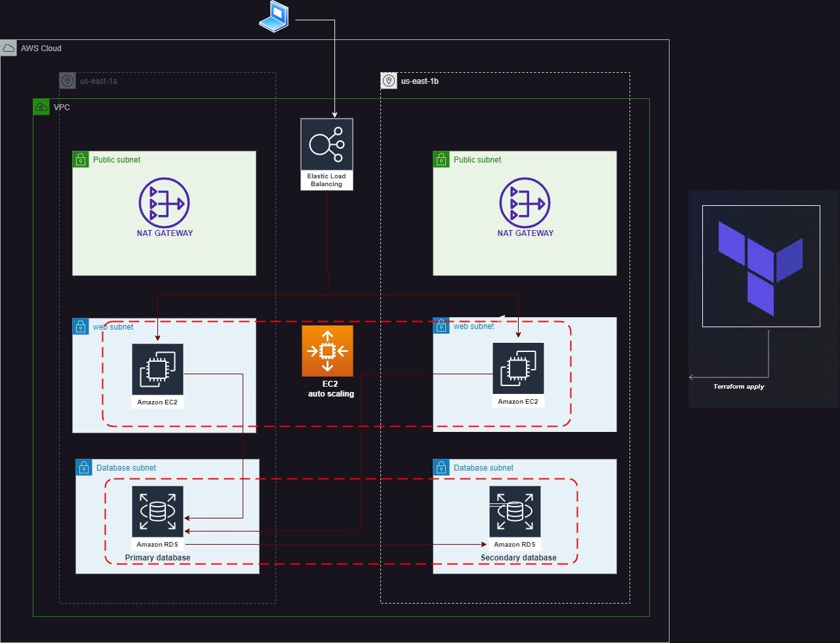Image resolution: width=840 pixels, height=643 pixels.
Task: Click the lock icon on the right web subnet
Action: (441, 326)
